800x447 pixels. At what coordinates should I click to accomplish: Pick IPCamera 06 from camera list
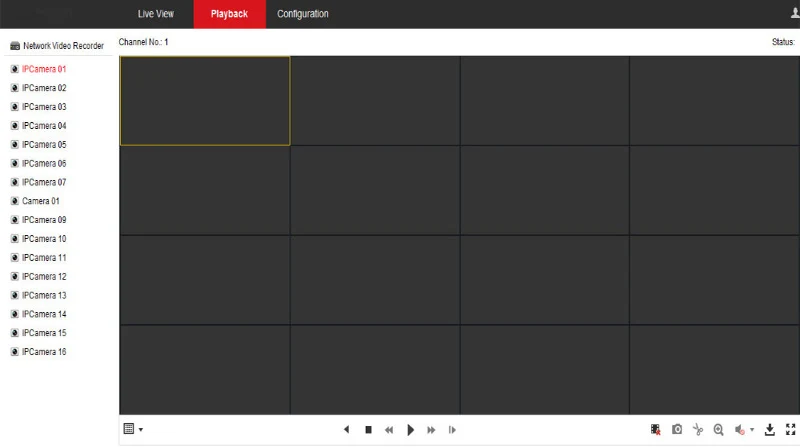[44, 163]
